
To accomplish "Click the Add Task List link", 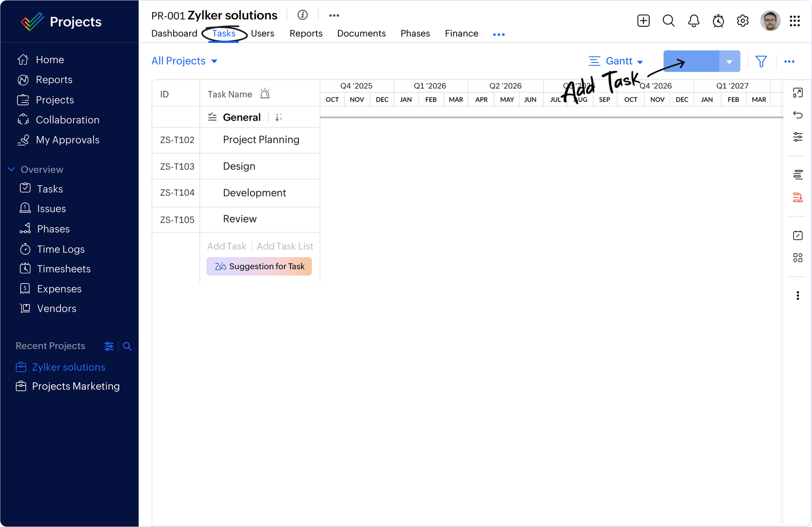I will coord(285,246).
